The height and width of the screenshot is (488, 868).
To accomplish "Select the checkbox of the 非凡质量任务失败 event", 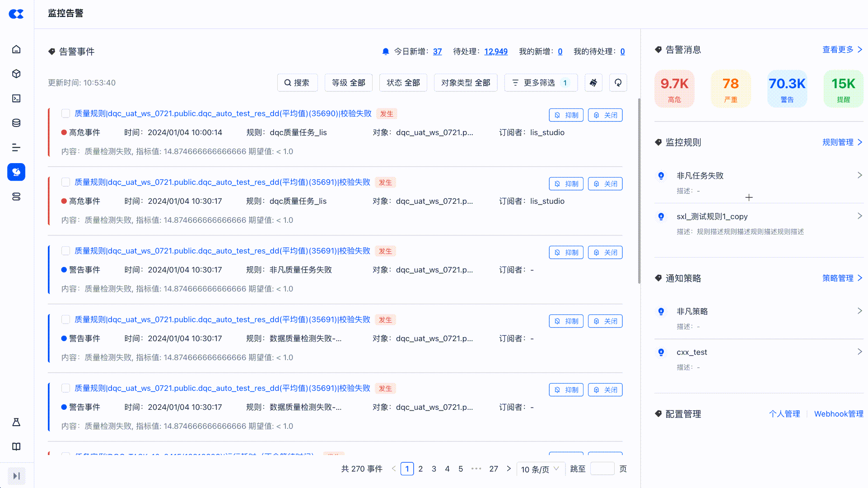I will tap(66, 251).
